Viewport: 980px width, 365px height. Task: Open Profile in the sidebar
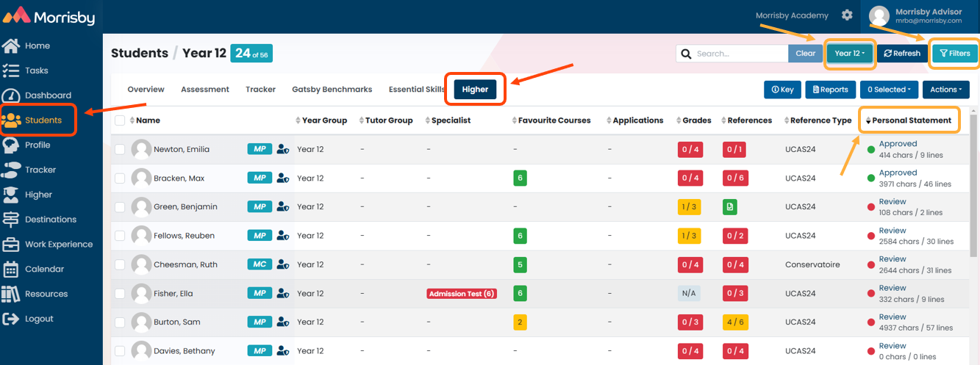click(x=37, y=145)
